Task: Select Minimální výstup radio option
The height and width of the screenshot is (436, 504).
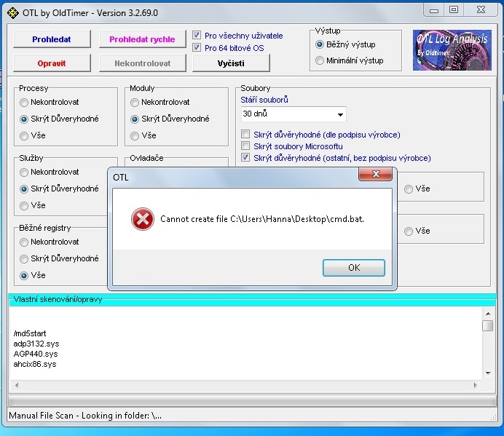Action: [320, 60]
